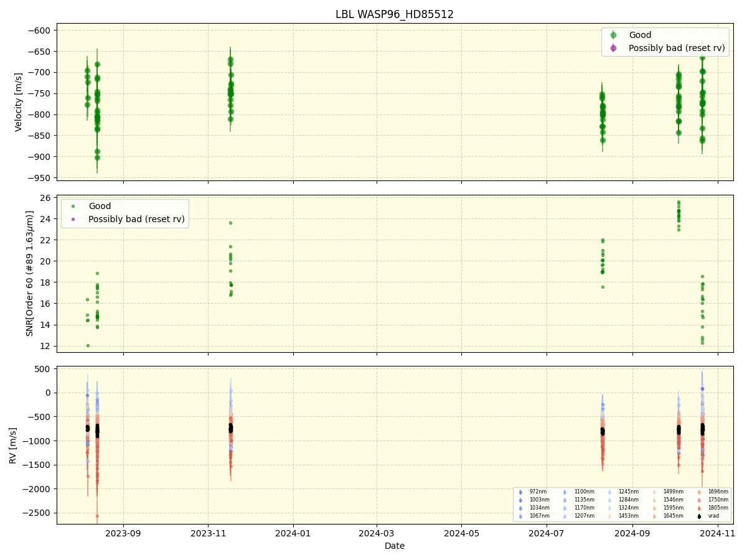The width and height of the screenshot is (747, 560).
Task: Click the lowest RV outlier point near −2500
Action: pos(97,516)
